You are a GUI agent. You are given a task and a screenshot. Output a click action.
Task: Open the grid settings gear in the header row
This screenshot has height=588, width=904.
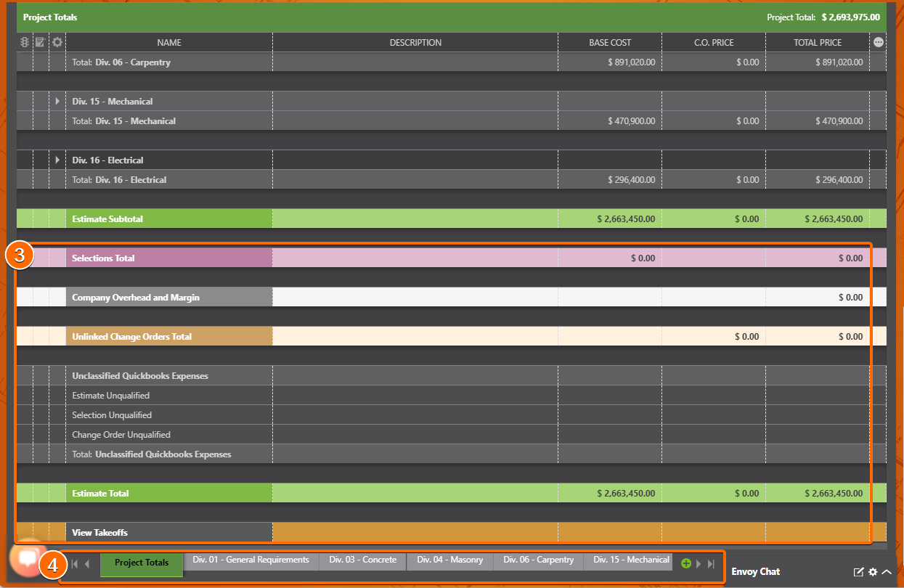tap(57, 42)
